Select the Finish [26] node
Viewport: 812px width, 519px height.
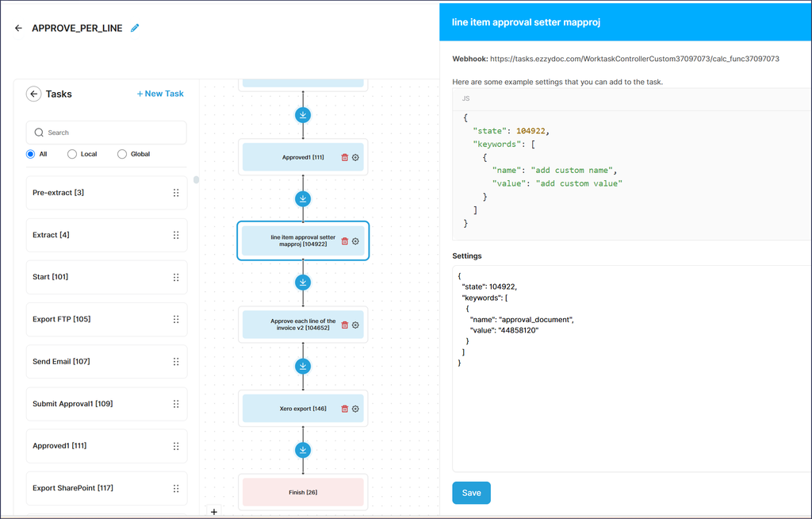[x=303, y=492]
